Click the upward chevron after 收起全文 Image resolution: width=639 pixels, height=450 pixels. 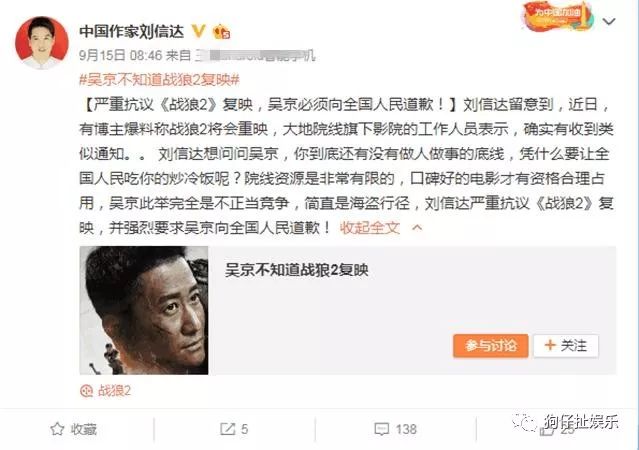click(x=417, y=227)
